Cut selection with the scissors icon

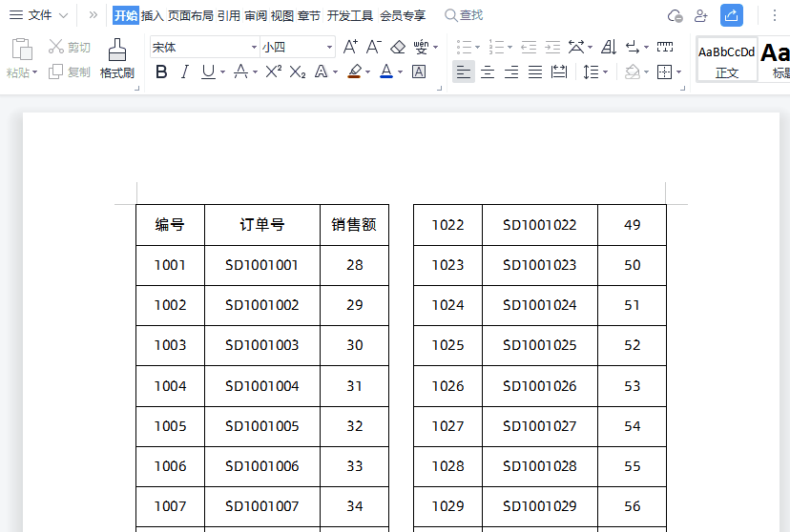click(x=55, y=47)
